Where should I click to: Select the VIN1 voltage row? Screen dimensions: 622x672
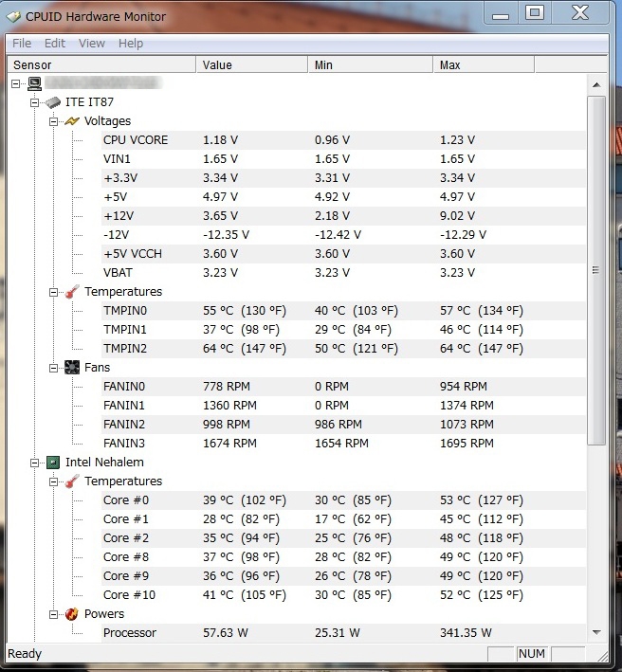[x=343, y=159]
